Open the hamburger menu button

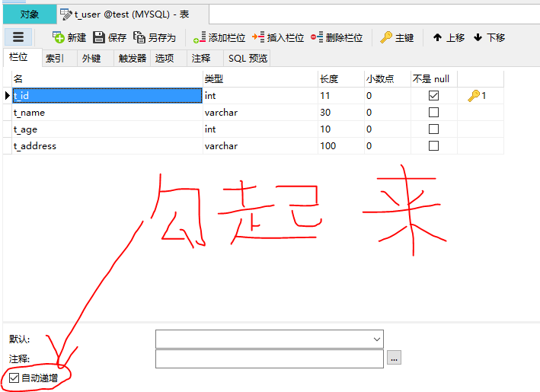click(18, 37)
